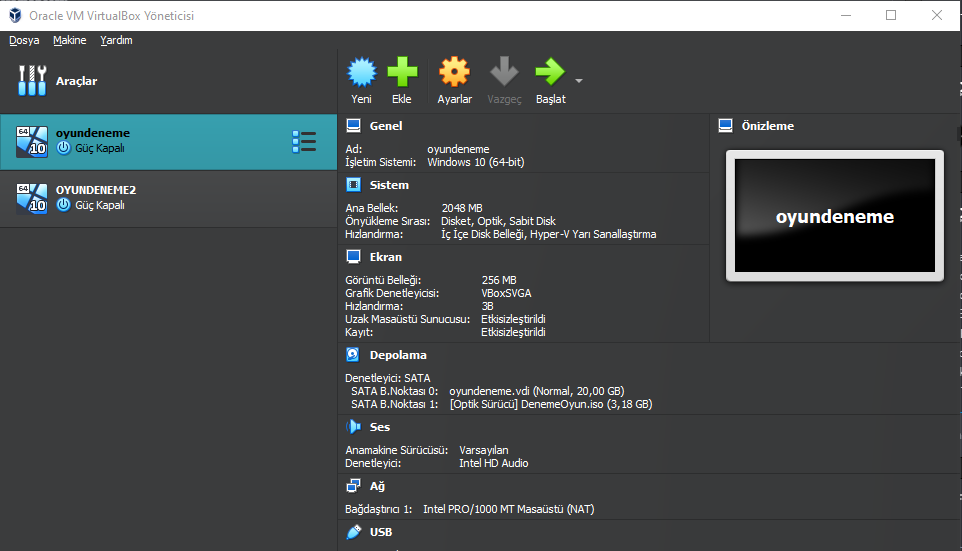Click the Ağ section network icon
Viewport: 962px width, 551px height.
(x=353, y=486)
